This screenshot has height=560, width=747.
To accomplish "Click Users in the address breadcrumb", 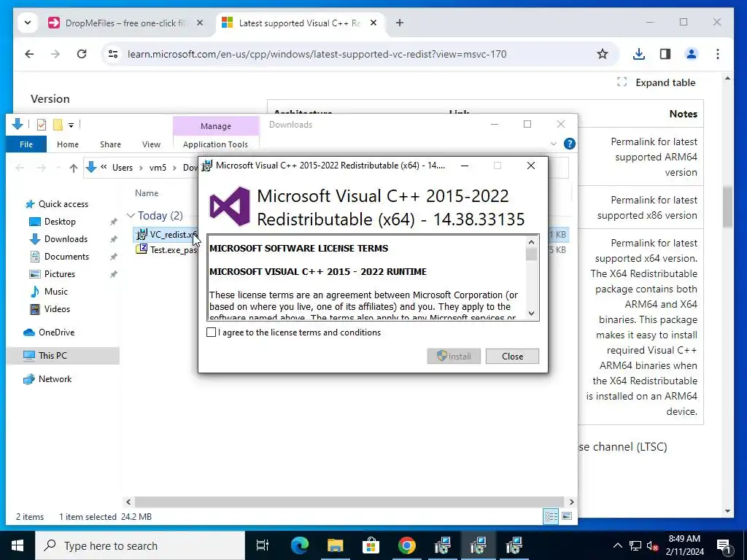I will [x=123, y=168].
